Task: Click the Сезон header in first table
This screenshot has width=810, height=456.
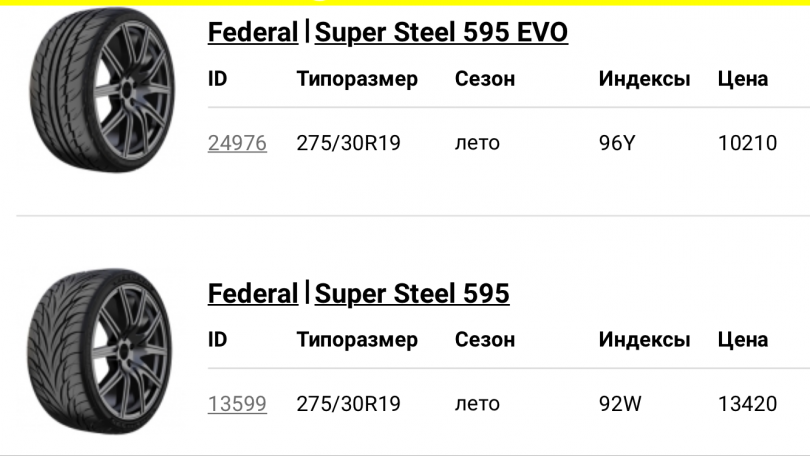Action: click(485, 79)
